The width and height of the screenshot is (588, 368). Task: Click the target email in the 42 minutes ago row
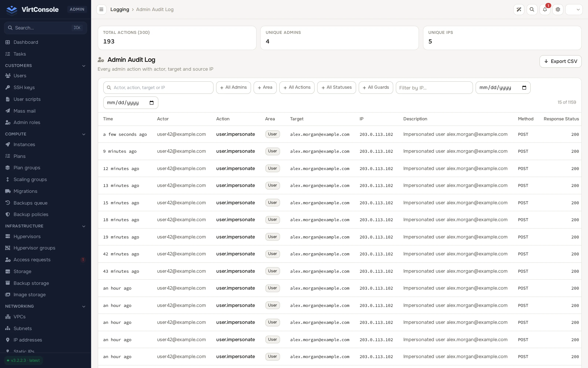point(320,254)
